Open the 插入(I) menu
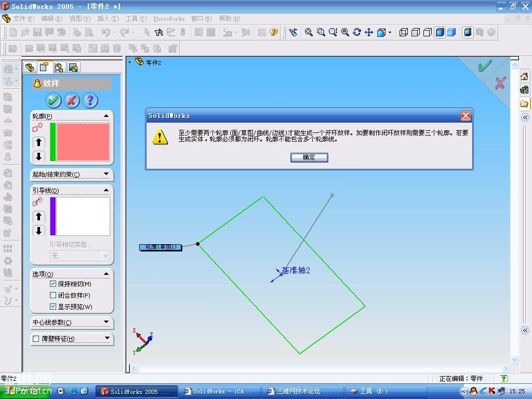 point(108,19)
